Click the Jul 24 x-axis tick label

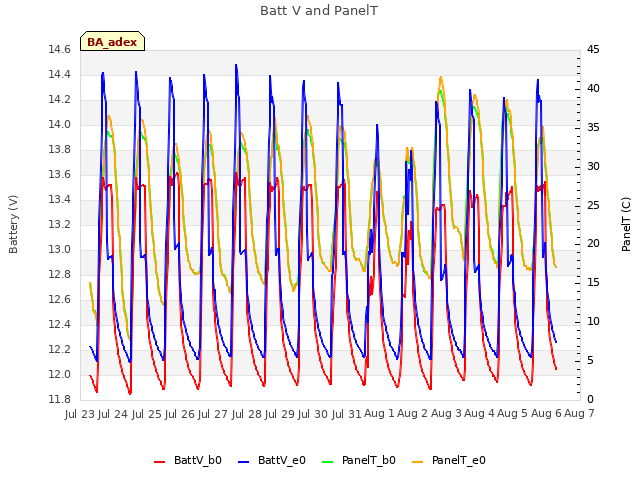[x=113, y=414]
